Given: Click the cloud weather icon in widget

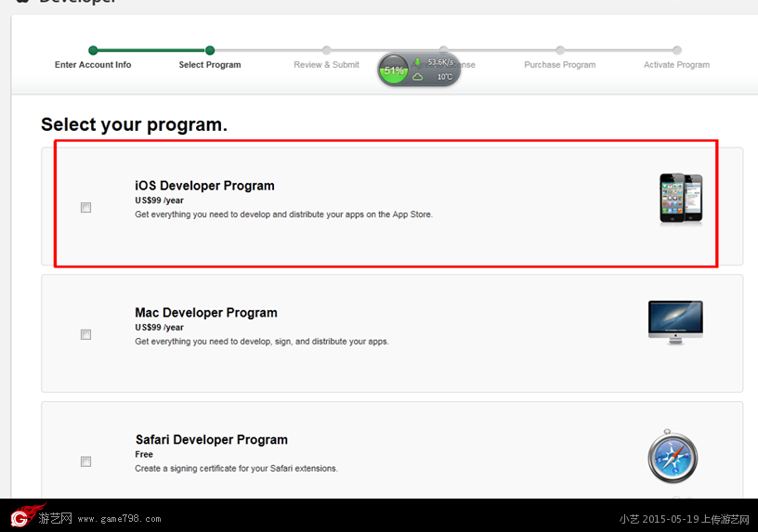Looking at the screenshot, I should (418, 77).
